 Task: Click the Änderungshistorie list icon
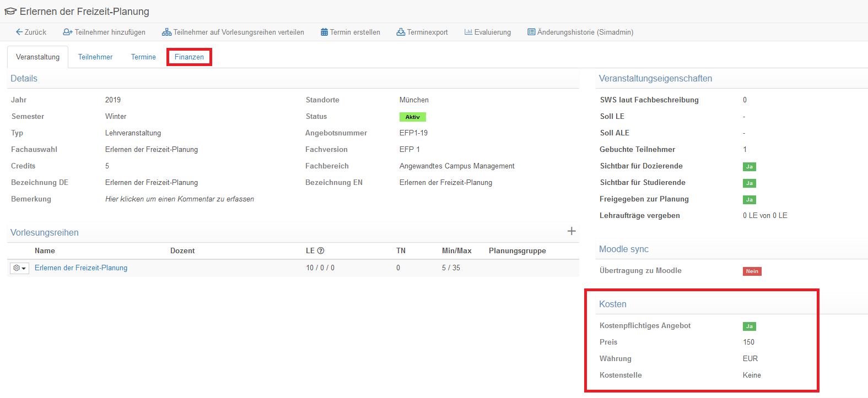(x=531, y=32)
